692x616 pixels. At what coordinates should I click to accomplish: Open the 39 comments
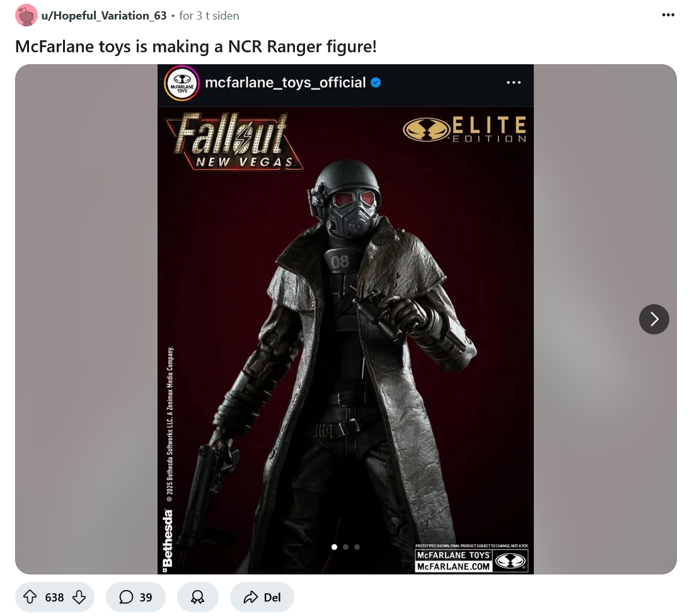[136, 597]
